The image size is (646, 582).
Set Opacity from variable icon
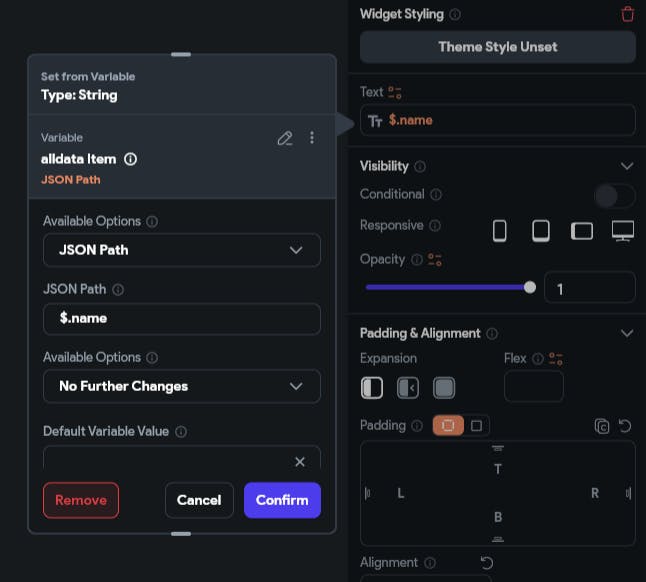coord(435,259)
